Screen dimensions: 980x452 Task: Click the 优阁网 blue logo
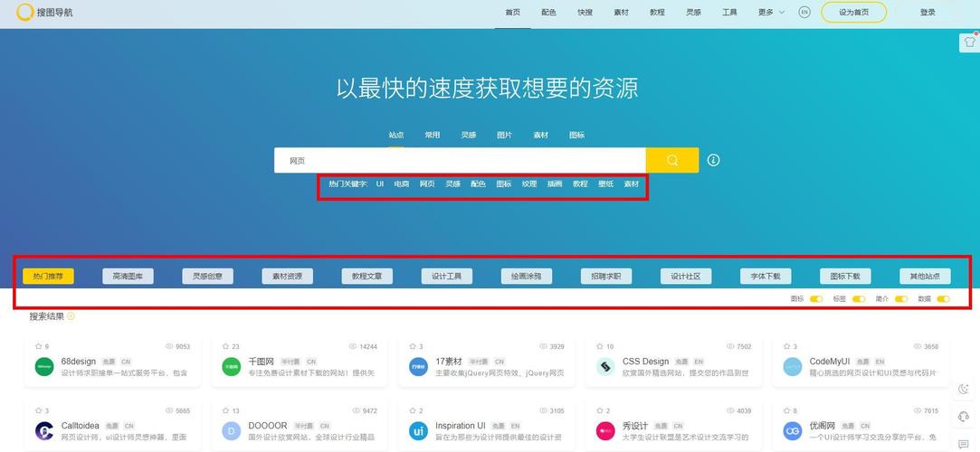tap(793, 431)
